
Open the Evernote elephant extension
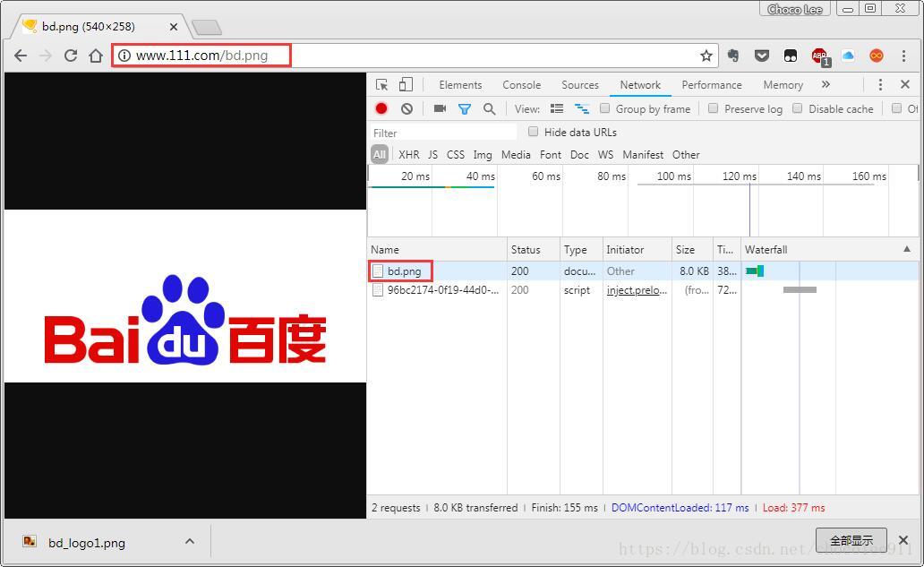(733, 56)
